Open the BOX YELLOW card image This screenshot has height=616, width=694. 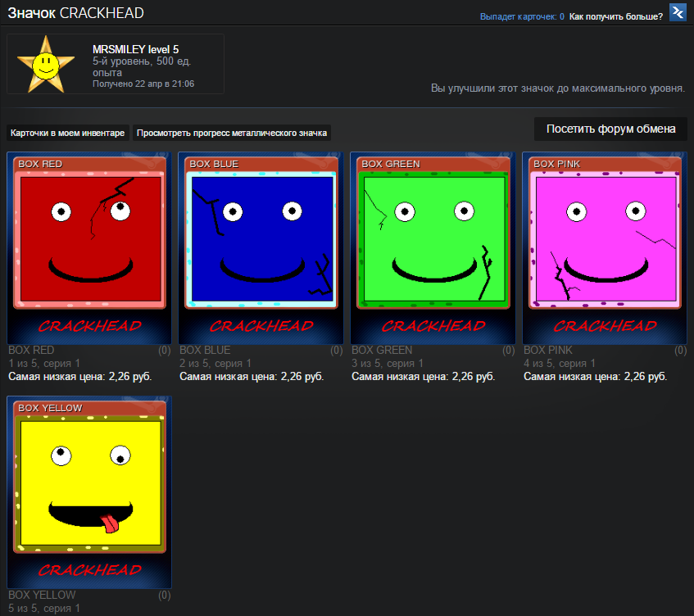(x=89, y=492)
